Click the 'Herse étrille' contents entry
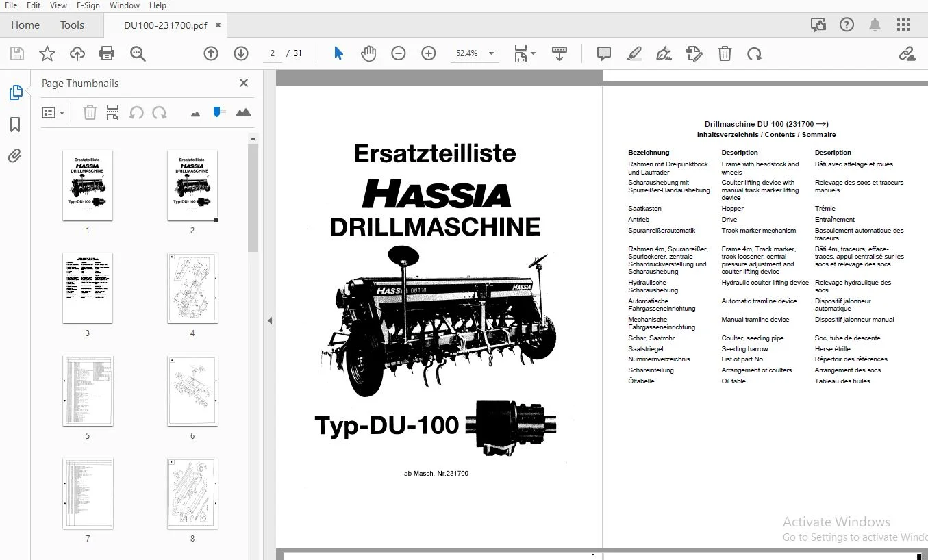Image resolution: width=928 pixels, height=560 pixels. click(x=833, y=349)
